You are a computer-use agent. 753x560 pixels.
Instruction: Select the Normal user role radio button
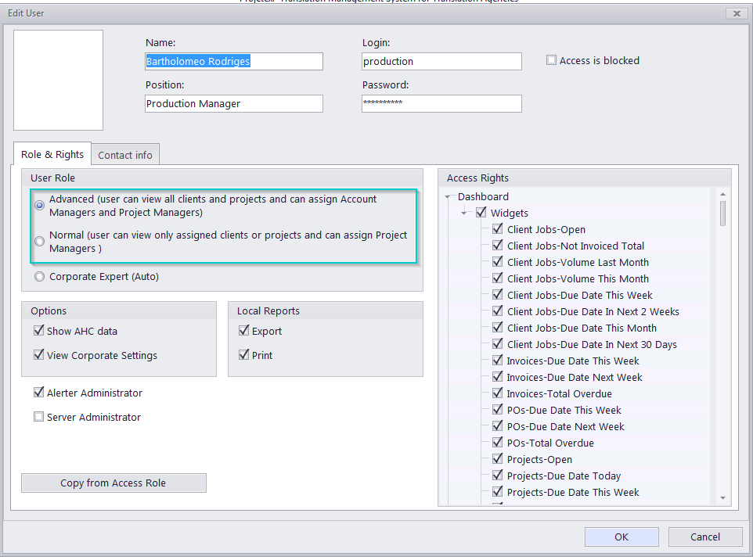(x=40, y=242)
